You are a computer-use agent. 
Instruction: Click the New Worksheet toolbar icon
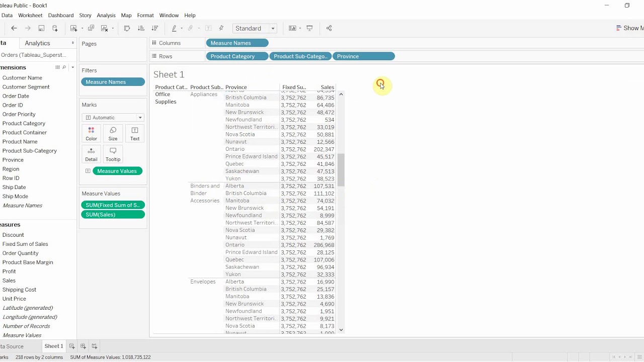click(73, 28)
